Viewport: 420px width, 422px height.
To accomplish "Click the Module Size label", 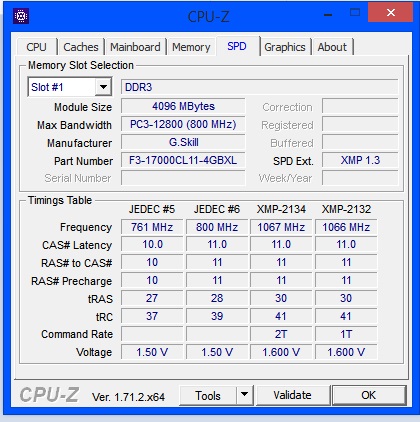I will pyautogui.click(x=83, y=107).
